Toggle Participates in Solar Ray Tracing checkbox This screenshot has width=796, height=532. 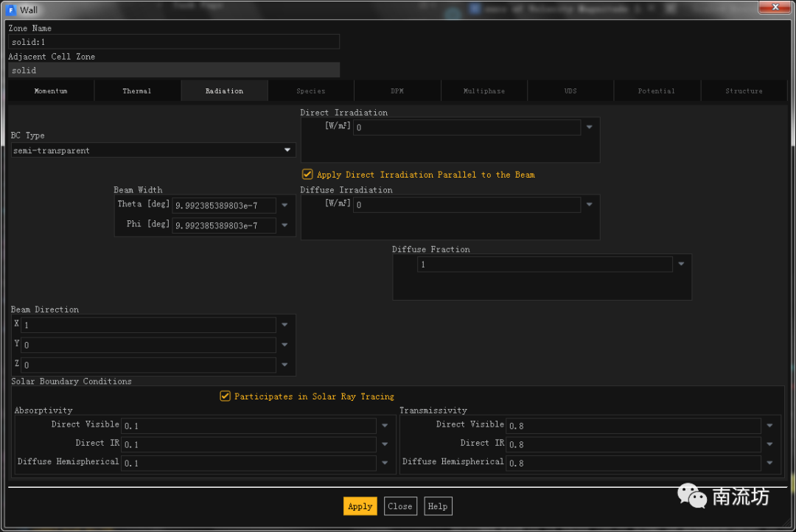coord(226,396)
